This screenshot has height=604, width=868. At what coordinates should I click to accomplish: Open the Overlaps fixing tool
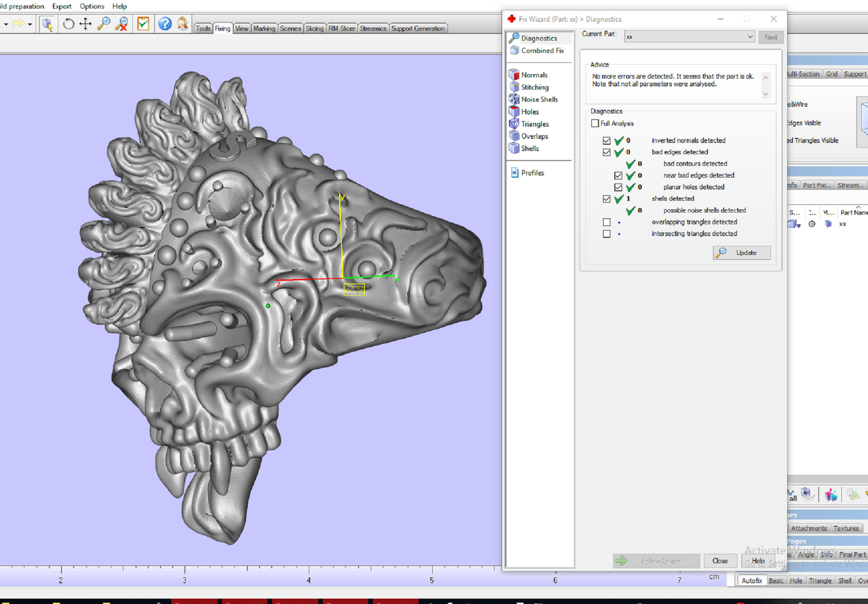click(533, 136)
